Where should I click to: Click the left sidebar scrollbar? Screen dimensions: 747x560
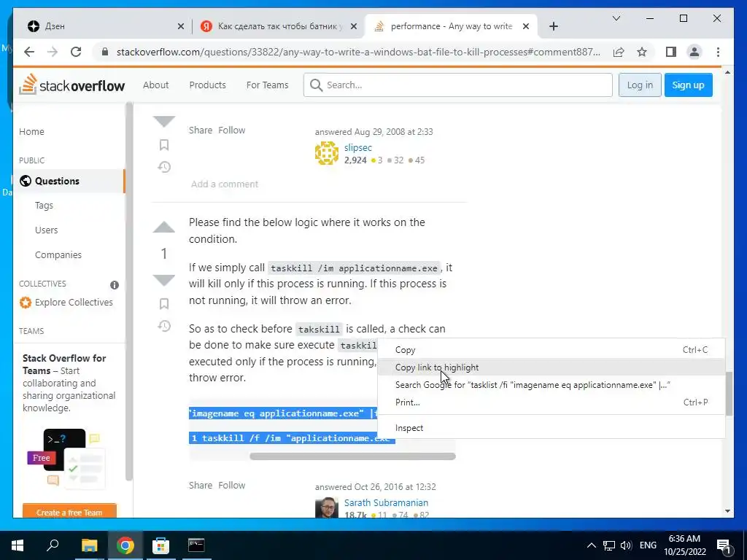click(128, 292)
